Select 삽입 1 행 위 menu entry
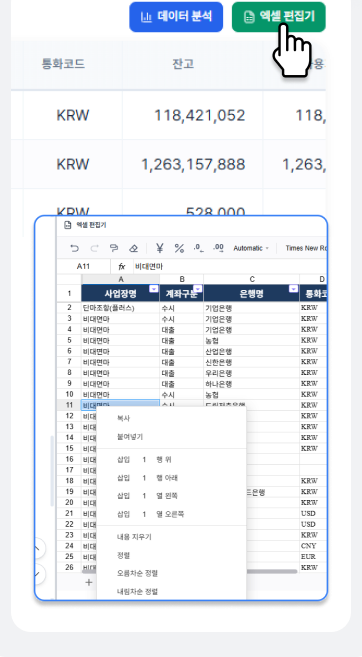 click(171, 460)
